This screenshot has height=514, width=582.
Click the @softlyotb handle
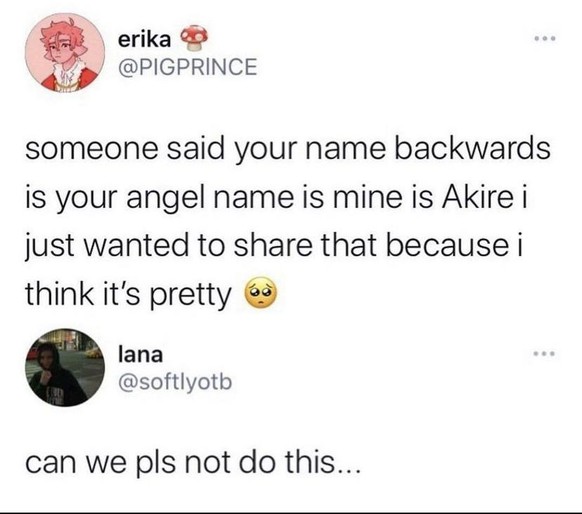point(175,382)
